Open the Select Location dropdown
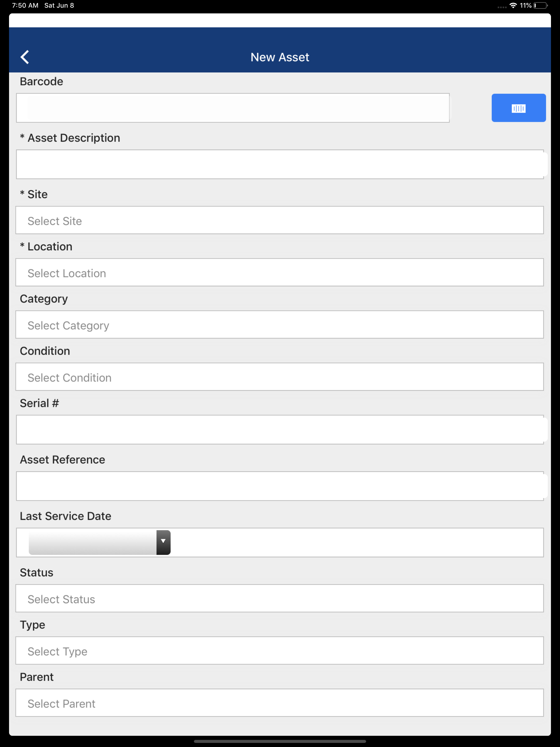This screenshot has height=747, width=560. pos(280,272)
